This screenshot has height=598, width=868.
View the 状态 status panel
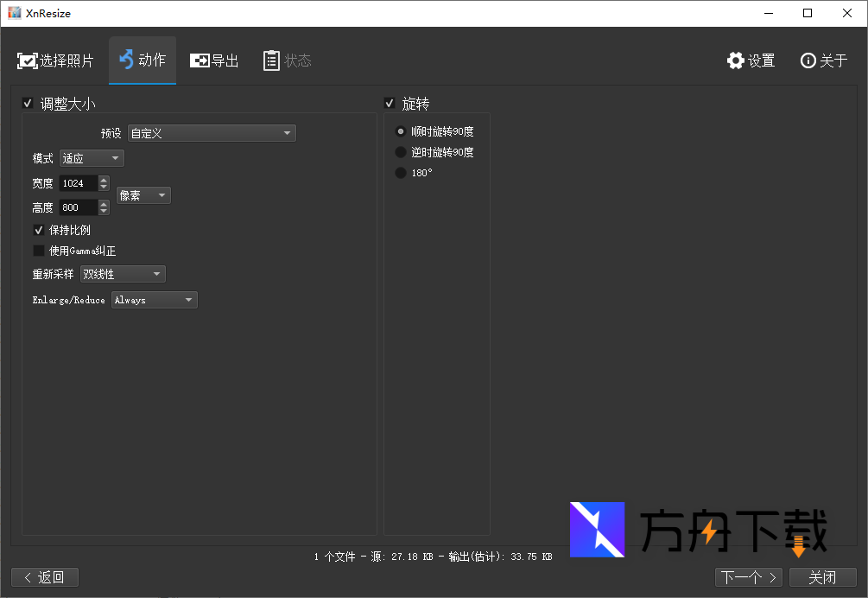pyautogui.click(x=287, y=60)
